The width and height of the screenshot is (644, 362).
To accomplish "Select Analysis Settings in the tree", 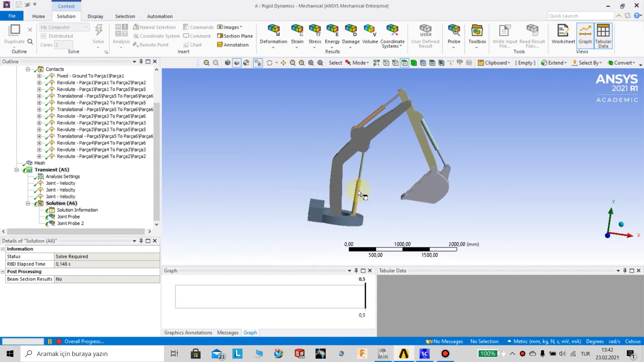I will click(63, 177).
